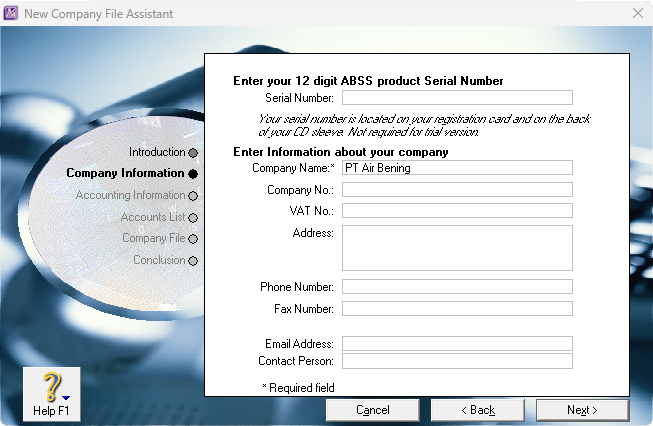Image resolution: width=653 pixels, height=426 pixels.
Task: Click the 12 digit ABSS Serial Number heading
Action: pos(368,81)
